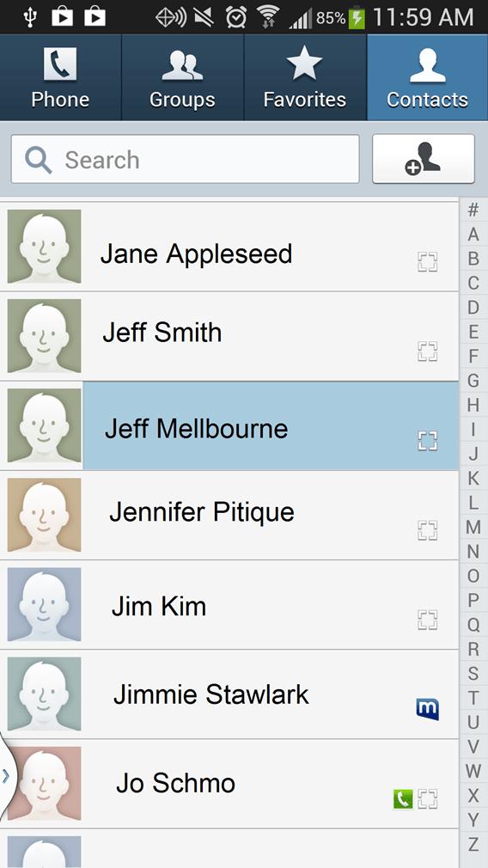Open the Favorites star tab
This screenshot has height=868, width=488.
pyautogui.click(x=305, y=77)
